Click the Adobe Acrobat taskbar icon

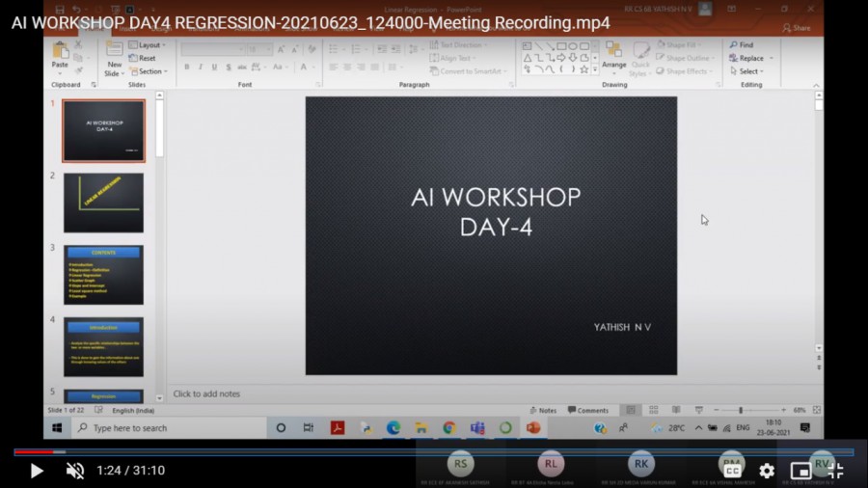(x=338, y=427)
